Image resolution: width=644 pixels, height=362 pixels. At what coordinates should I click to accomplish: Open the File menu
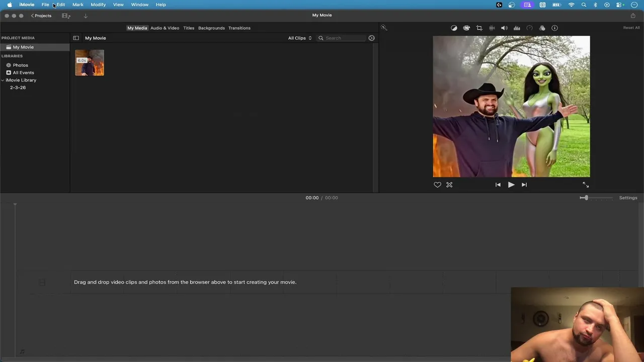pyautogui.click(x=45, y=5)
